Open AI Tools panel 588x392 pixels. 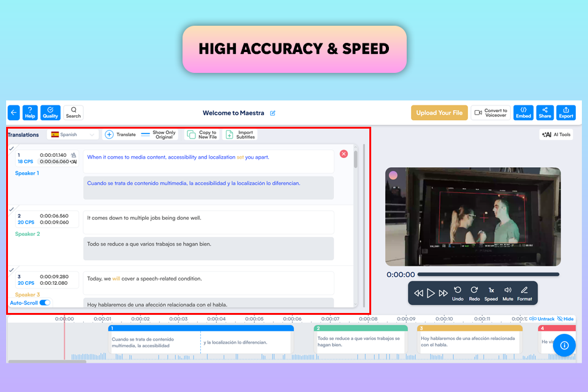[x=556, y=134]
